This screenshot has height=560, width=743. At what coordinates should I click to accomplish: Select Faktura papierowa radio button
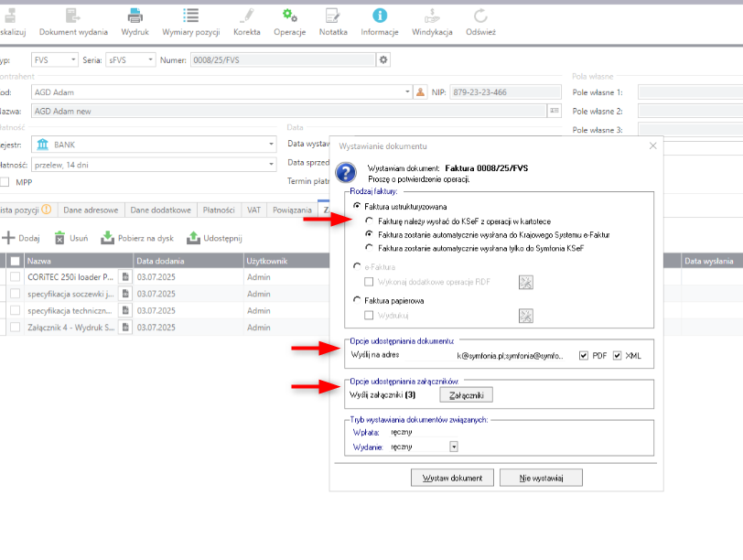(x=358, y=300)
